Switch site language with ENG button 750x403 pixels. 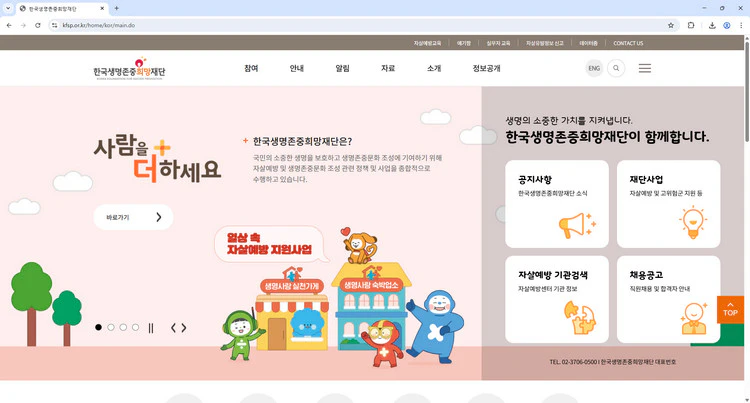click(594, 68)
